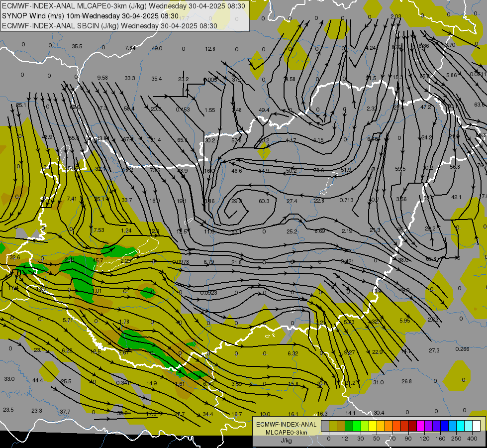The width and height of the screenshot is (487, 448).
Task: Click the map value 0.341
Action: [123, 383]
